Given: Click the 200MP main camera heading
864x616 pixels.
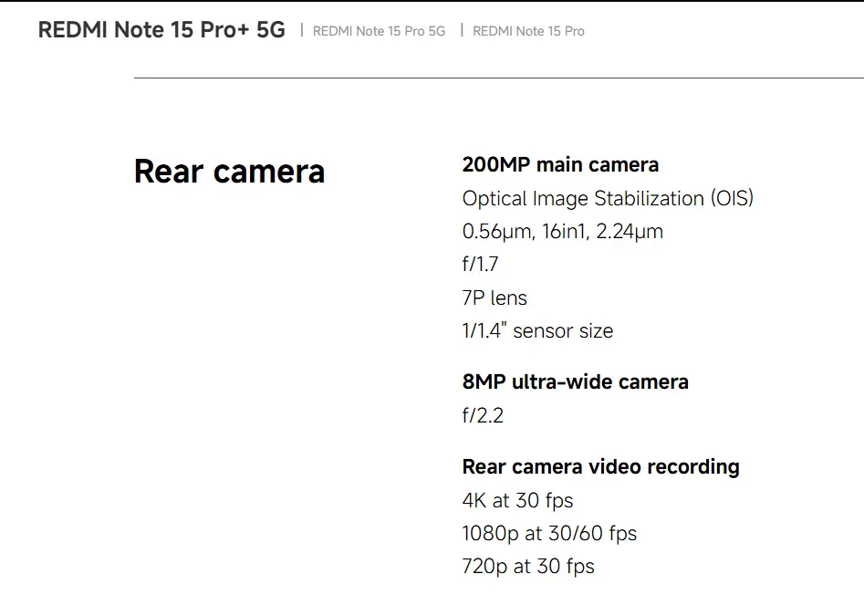Looking at the screenshot, I should tap(560, 165).
